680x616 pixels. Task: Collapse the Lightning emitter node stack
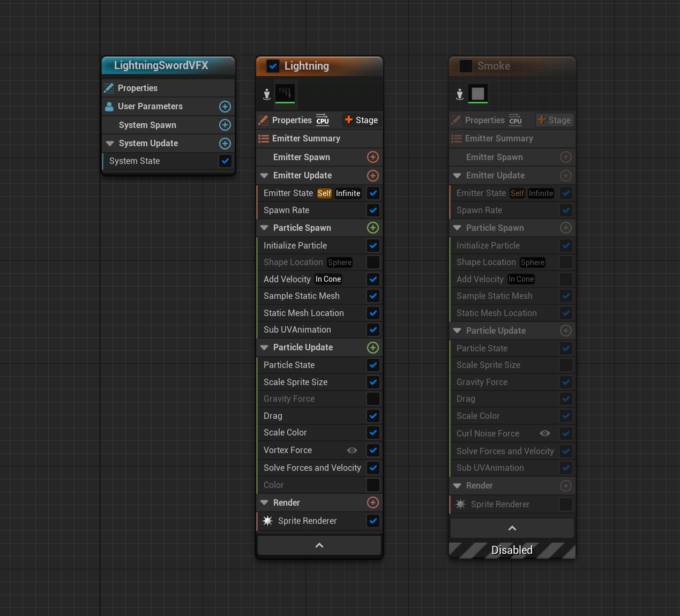click(319, 545)
